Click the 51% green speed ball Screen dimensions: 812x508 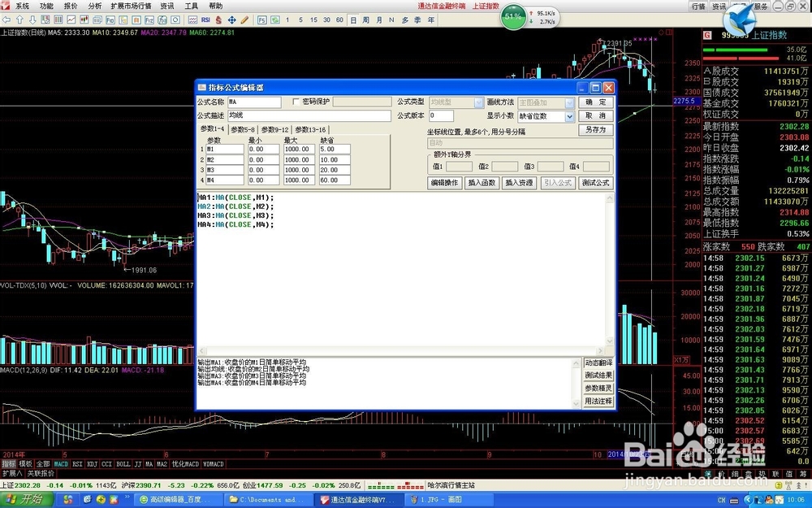(x=513, y=16)
